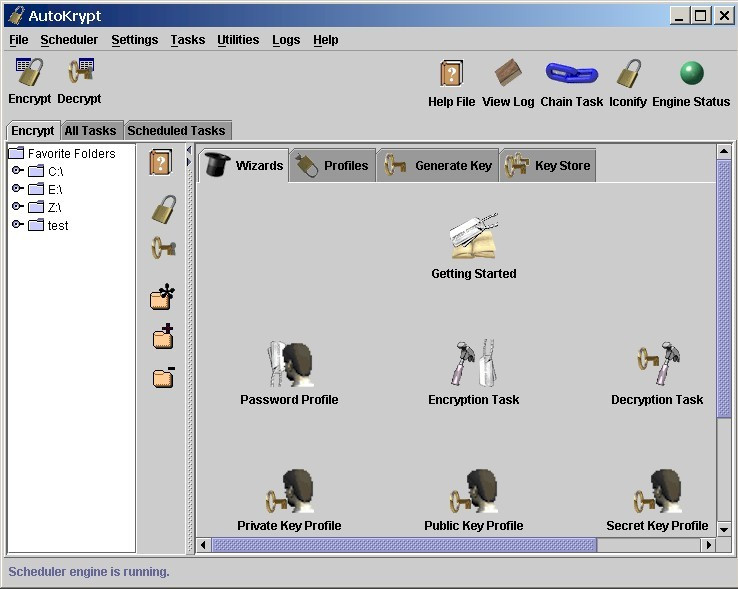Click the vertical scrollbar up arrow
This screenshot has width=738, height=589.
(x=724, y=151)
